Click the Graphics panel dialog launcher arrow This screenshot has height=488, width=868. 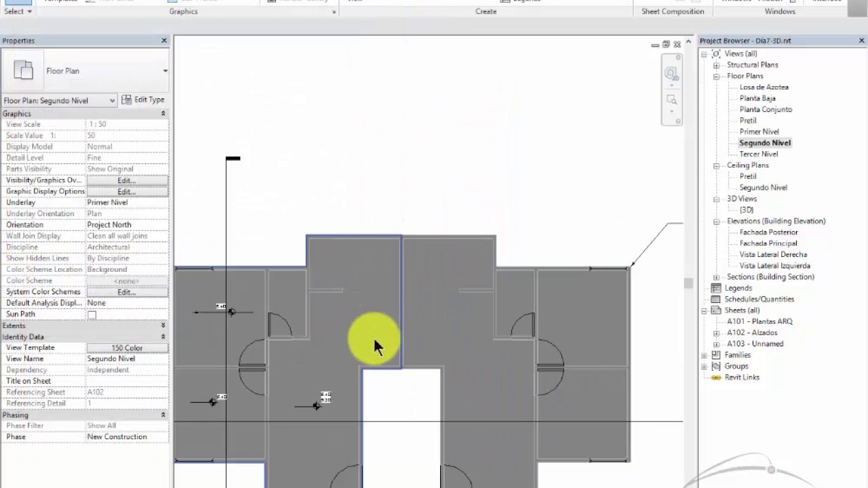(334, 12)
